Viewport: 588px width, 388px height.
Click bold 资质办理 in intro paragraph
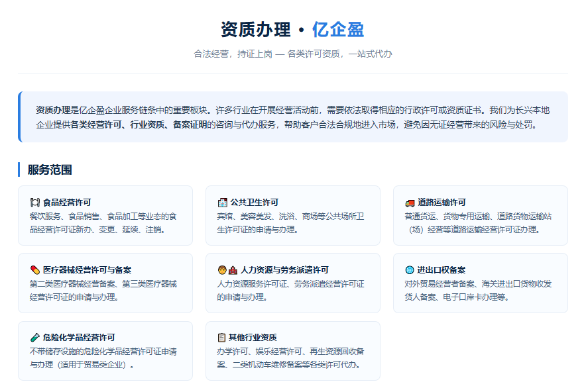(53, 110)
